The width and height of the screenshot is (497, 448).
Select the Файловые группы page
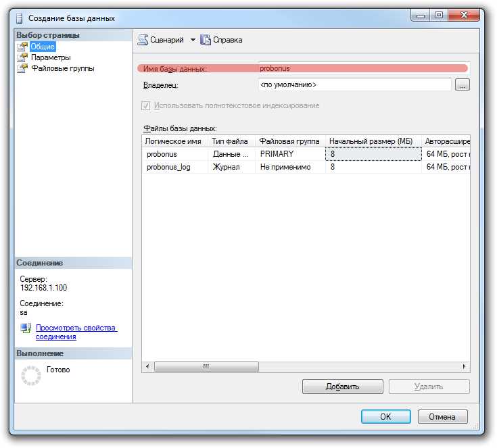click(63, 68)
